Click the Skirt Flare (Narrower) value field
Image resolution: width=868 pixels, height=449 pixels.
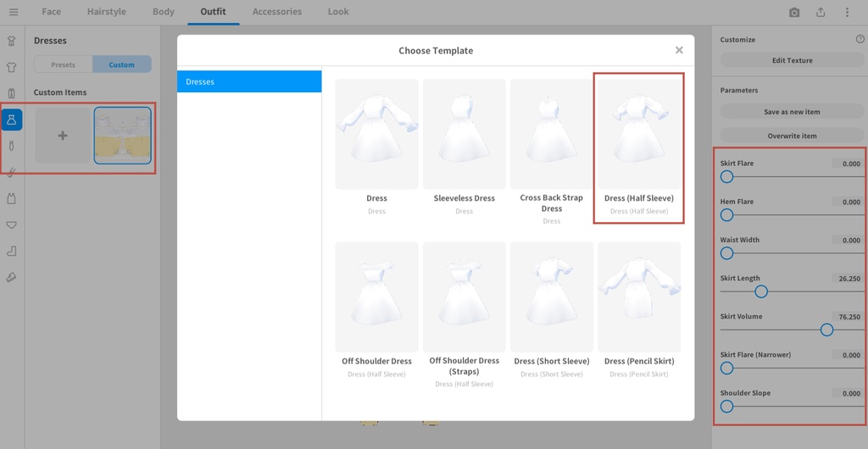(847, 355)
